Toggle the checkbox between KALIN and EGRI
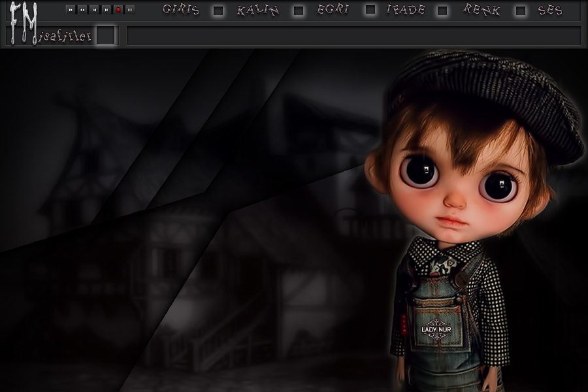 coord(299,10)
